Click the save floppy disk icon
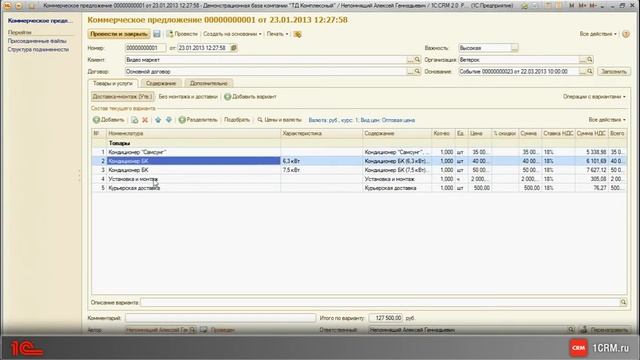 pos(157,34)
